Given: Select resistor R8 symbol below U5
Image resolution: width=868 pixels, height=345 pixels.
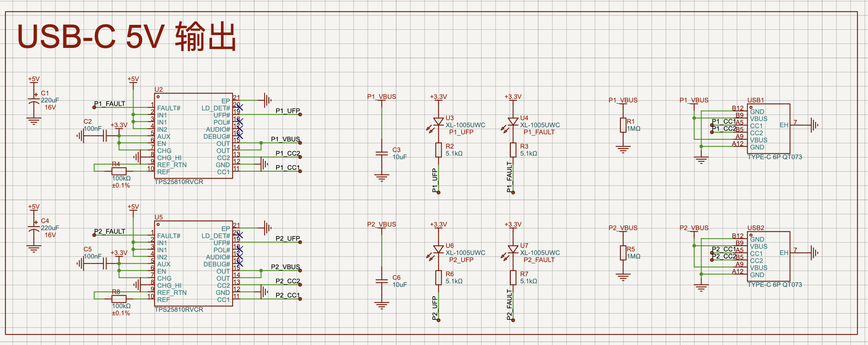Looking at the screenshot, I should (119, 299).
